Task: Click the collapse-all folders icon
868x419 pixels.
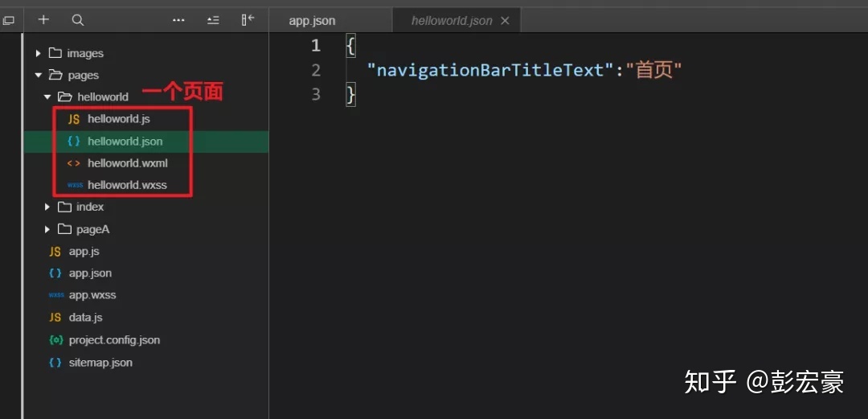Action: point(213,20)
